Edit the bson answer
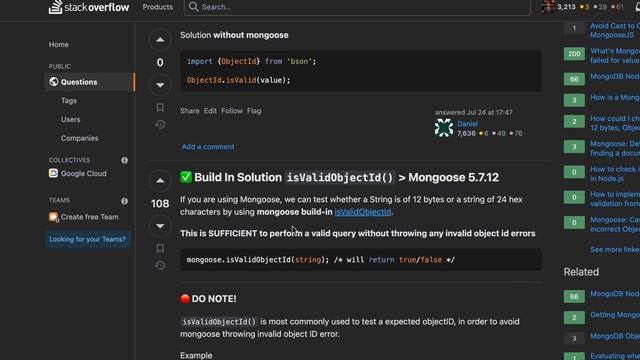 [x=210, y=111]
